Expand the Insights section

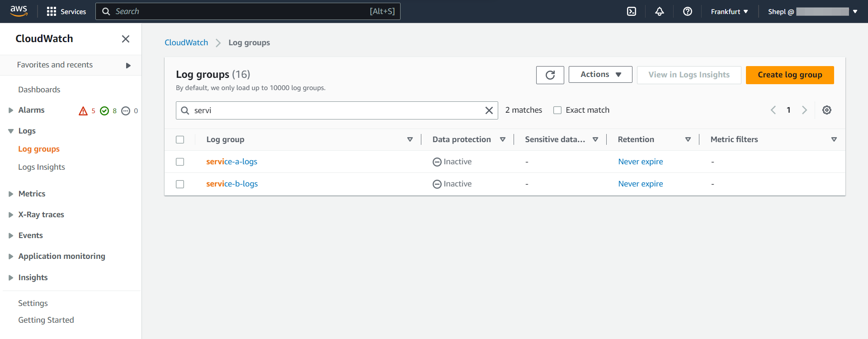(11, 278)
